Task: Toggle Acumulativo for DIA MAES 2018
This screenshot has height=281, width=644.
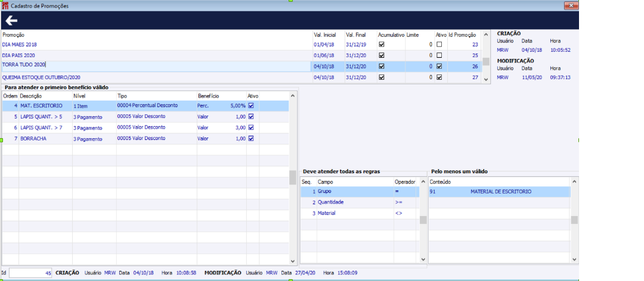Action: click(x=381, y=44)
